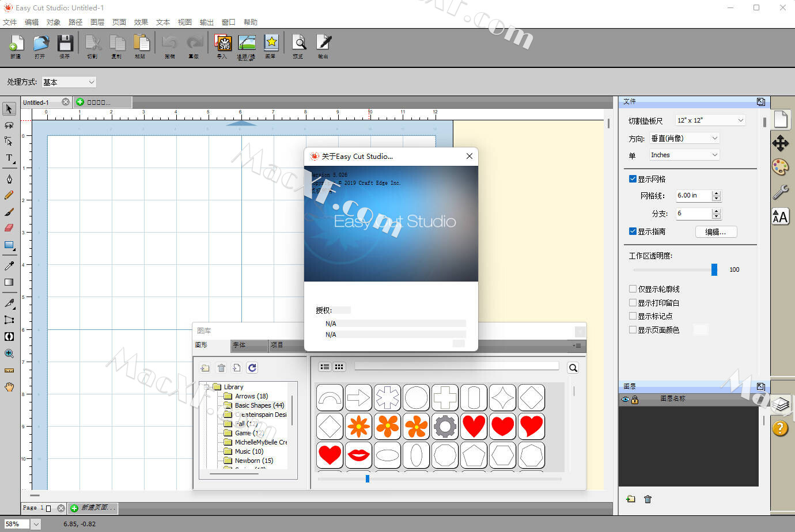Close the 关于Easy Cut Studio dialog
The image size is (795, 532).
tap(470, 156)
